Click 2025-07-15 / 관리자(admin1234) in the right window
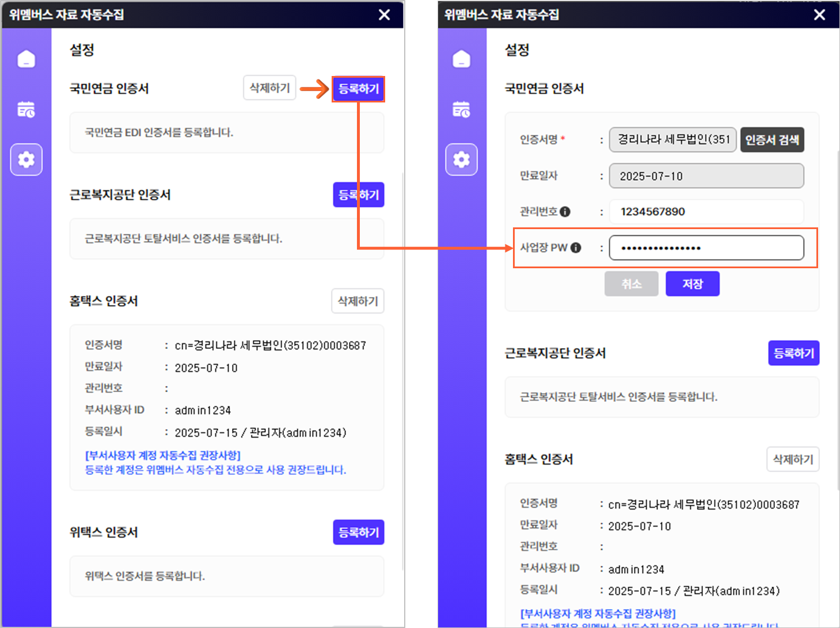840x628 pixels. [694, 591]
